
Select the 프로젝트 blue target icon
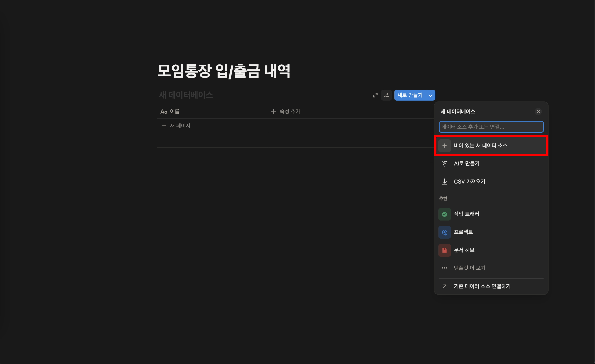(x=444, y=232)
